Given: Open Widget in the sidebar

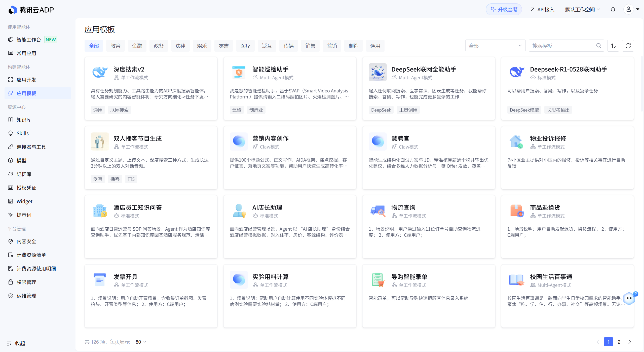Looking at the screenshot, I should point(38,201).
